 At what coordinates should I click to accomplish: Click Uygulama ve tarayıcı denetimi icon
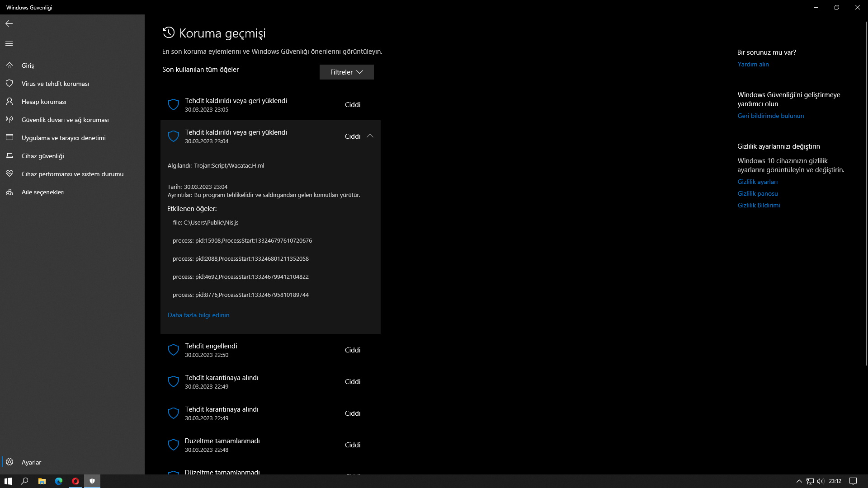point(9,138)
